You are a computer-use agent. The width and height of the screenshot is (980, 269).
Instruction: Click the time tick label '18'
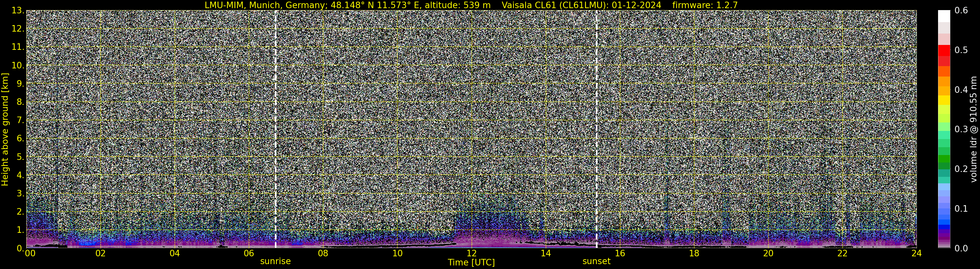point(694,253)
